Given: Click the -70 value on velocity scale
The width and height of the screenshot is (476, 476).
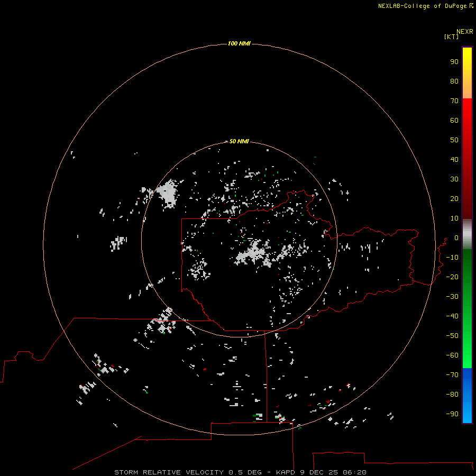Looking at the screenshot, I should click(452, 374).
